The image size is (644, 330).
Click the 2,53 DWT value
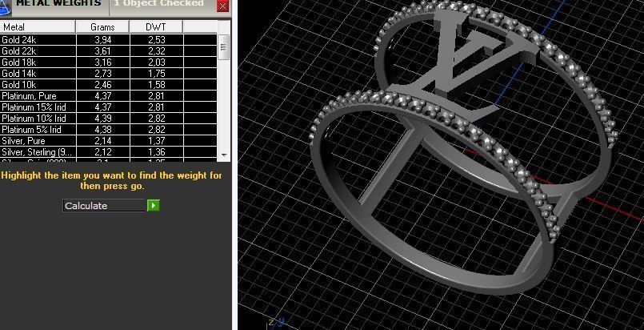[156, 40]
